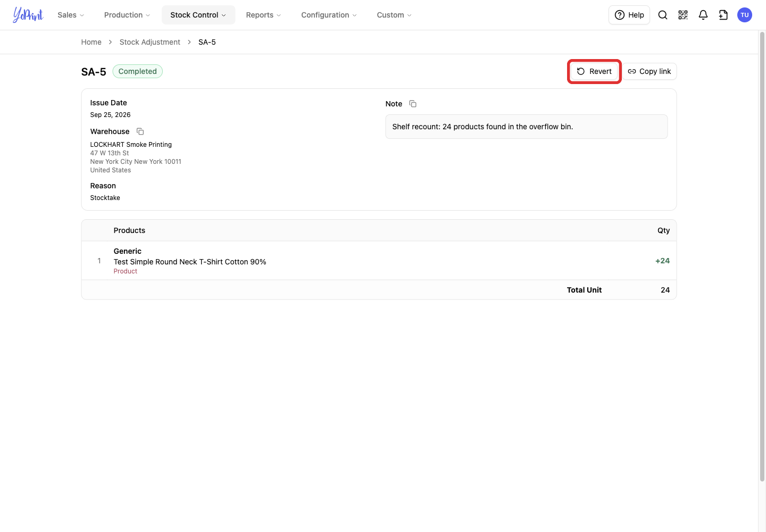Expand the Reports menu

tap(263, 15)
